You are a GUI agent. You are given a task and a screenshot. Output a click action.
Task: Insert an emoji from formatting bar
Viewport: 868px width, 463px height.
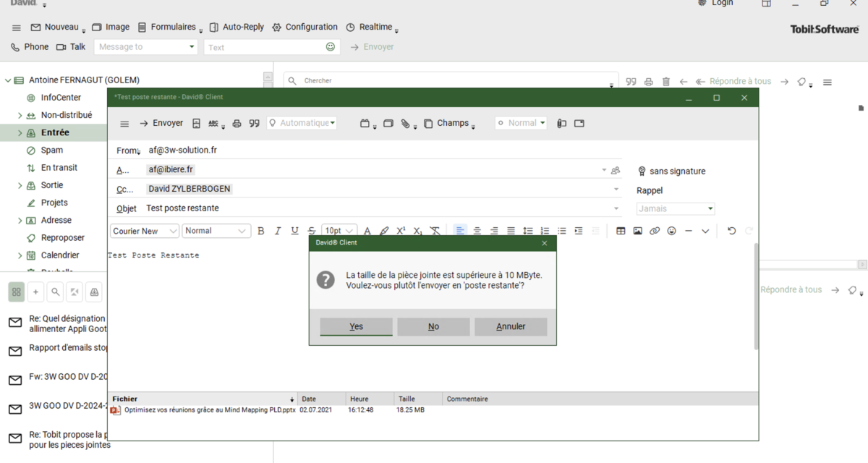point(672,231)
